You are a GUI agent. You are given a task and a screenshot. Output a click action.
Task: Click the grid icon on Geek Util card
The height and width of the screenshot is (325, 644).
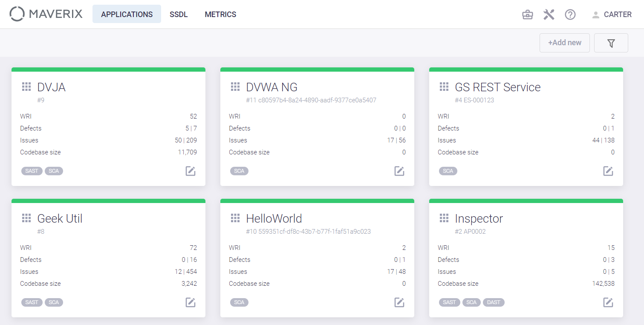[26, 218]
